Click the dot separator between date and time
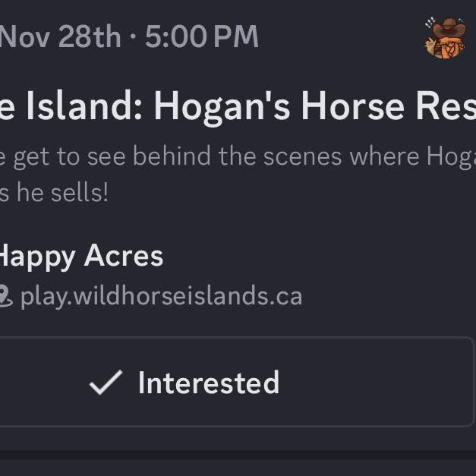The image size is (476, 476). tap(133, 36)
